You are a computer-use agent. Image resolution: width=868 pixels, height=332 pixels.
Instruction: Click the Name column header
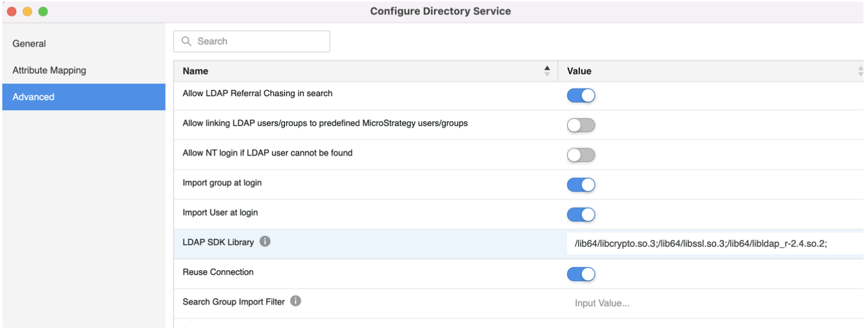(x=194, y=70)
